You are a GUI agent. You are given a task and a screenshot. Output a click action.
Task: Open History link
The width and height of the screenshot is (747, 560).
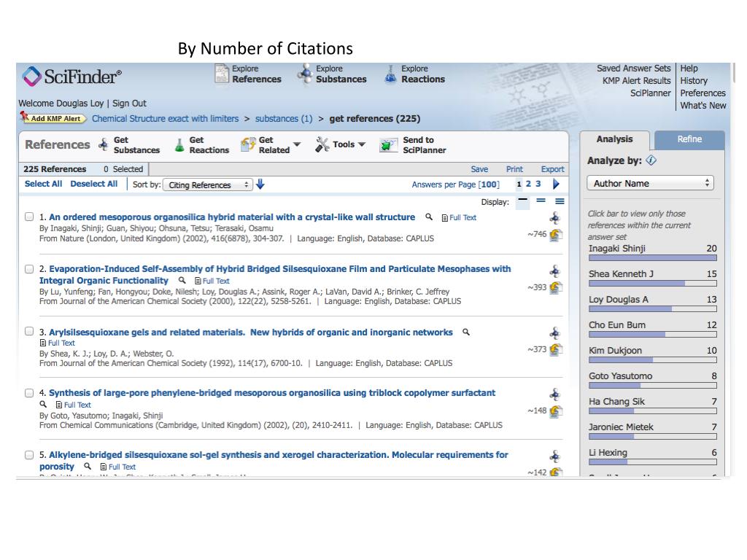[694, 80]
